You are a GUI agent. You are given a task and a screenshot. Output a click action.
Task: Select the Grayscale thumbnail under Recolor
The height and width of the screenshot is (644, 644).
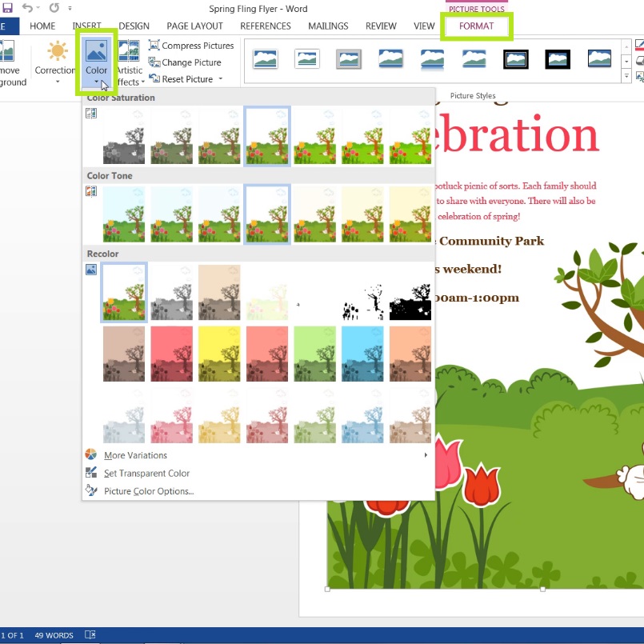[172, 293]
